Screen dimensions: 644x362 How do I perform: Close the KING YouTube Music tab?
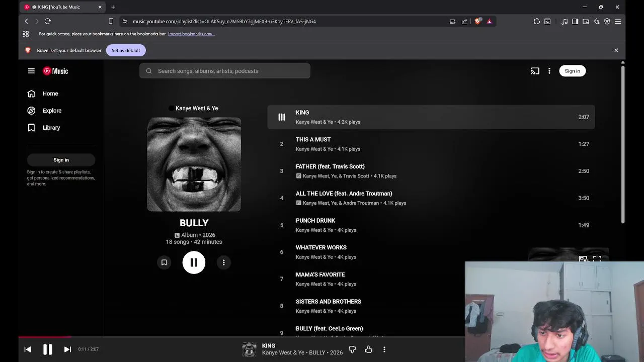[x=100, y=7]
